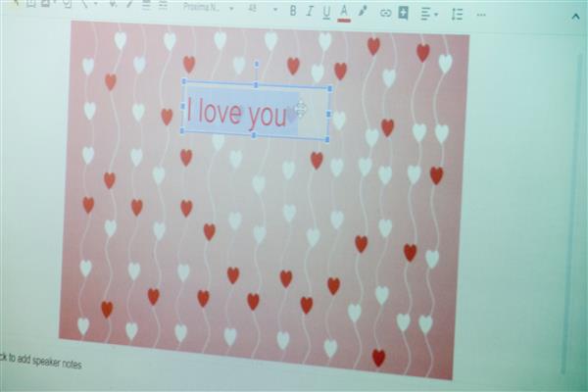
Task: Toggle underline formatting
Action: [x=326, y=13]
